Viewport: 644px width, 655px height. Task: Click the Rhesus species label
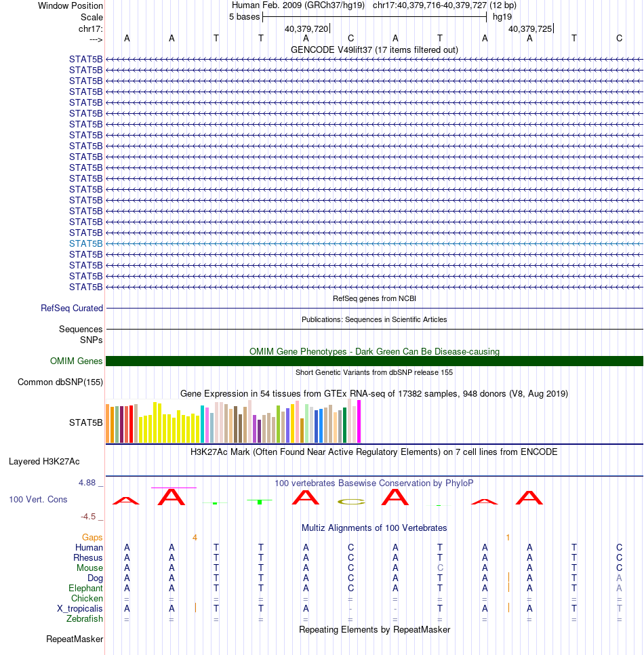[x=87, y=557]
